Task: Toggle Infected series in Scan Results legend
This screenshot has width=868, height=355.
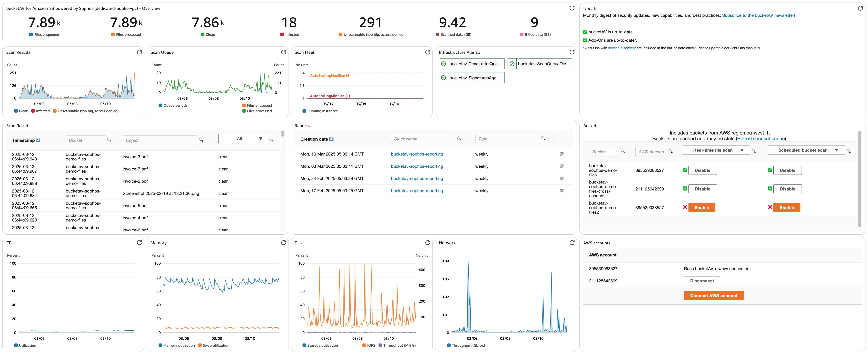Action: [x=41, y=111]
